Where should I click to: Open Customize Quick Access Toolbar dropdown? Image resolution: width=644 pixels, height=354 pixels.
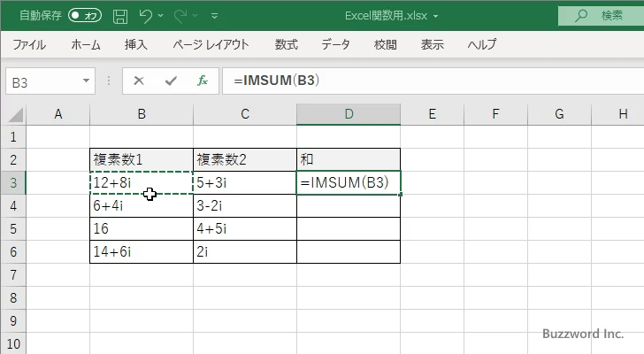(x=214, y=16)
